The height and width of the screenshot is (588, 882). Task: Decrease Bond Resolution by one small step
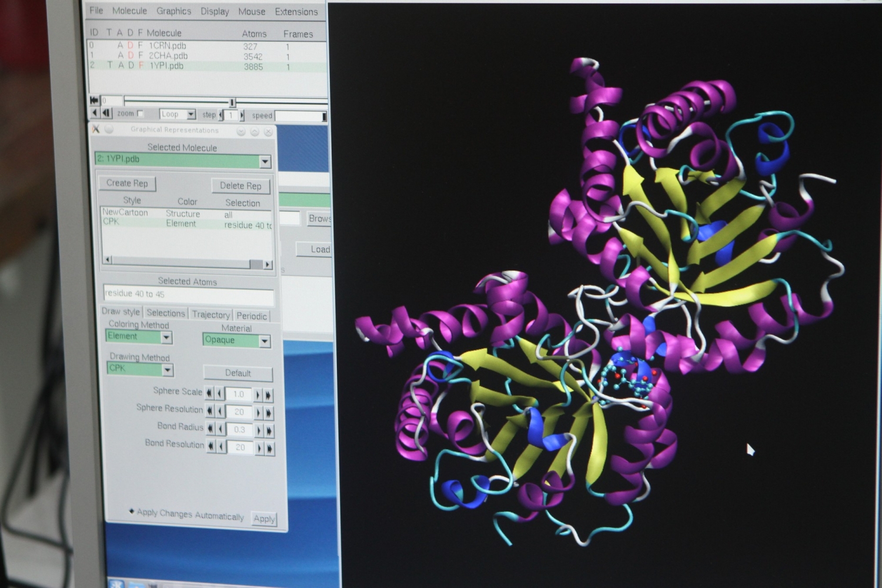[x=221, y=448]
